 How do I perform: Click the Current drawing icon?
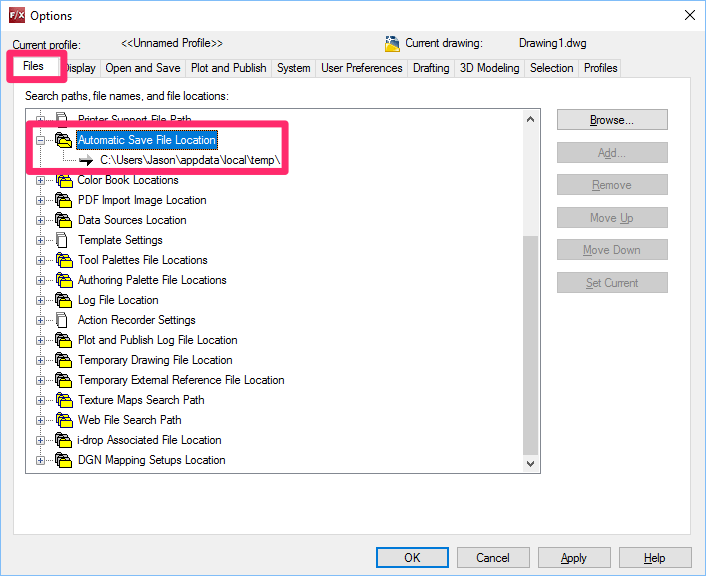point(392,44)
